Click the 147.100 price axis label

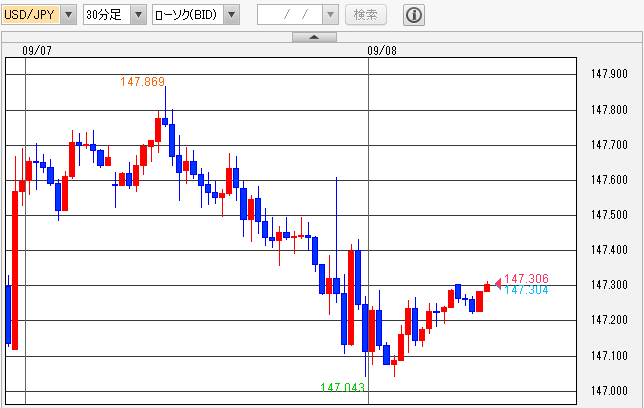click(610, 355)
